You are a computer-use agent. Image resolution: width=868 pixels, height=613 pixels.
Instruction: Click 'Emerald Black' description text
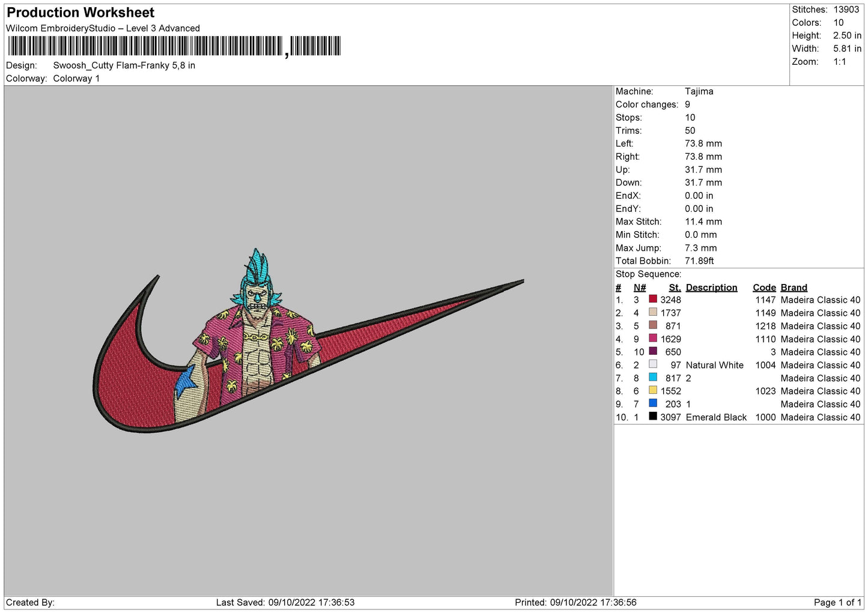point(716,417)
